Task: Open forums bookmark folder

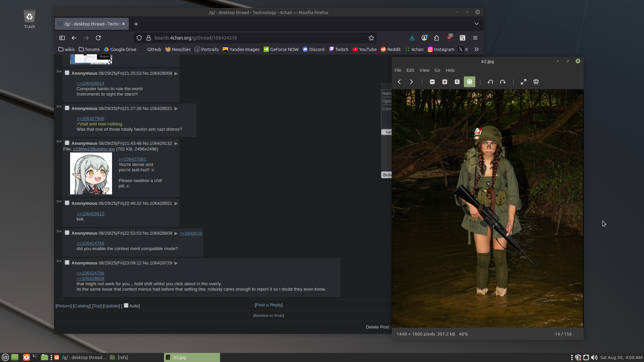Action: tap(89, 49)
